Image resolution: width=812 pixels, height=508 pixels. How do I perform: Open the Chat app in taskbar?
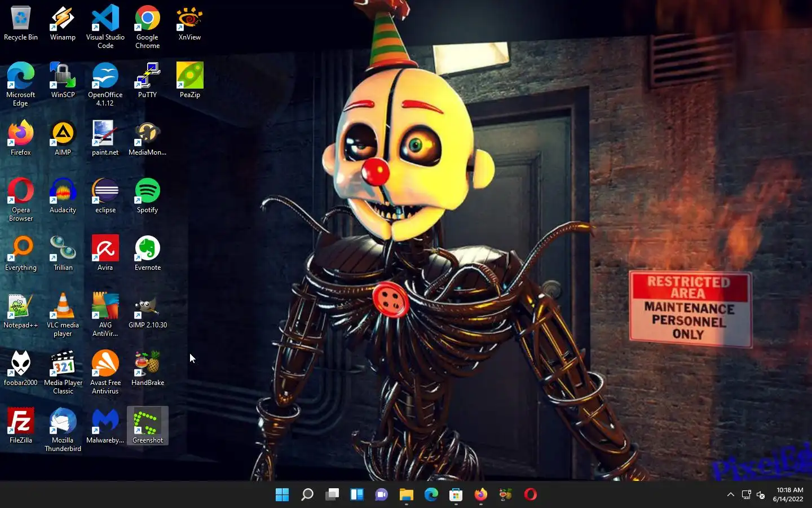click(x=382, y=495)
